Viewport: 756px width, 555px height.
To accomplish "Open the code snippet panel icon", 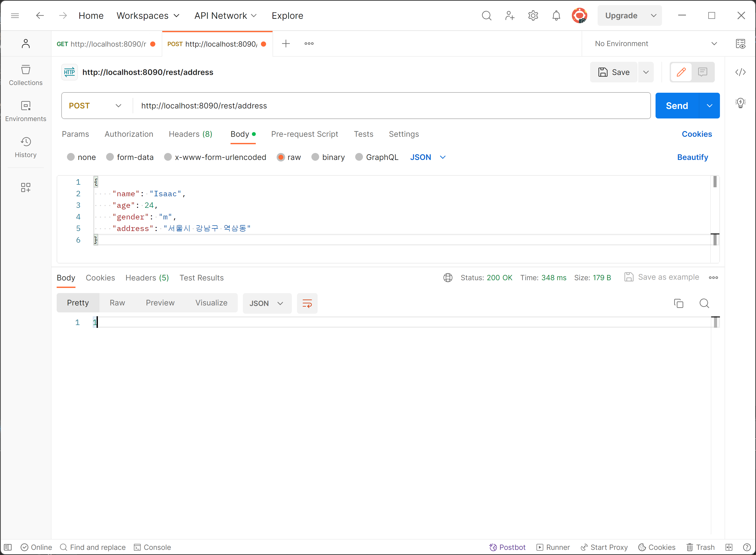I will [x=740, y=72].
